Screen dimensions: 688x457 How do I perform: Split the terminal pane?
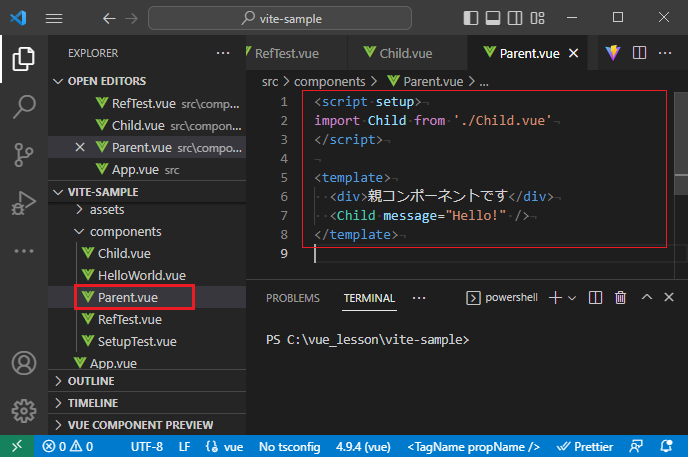click(595, 298)
